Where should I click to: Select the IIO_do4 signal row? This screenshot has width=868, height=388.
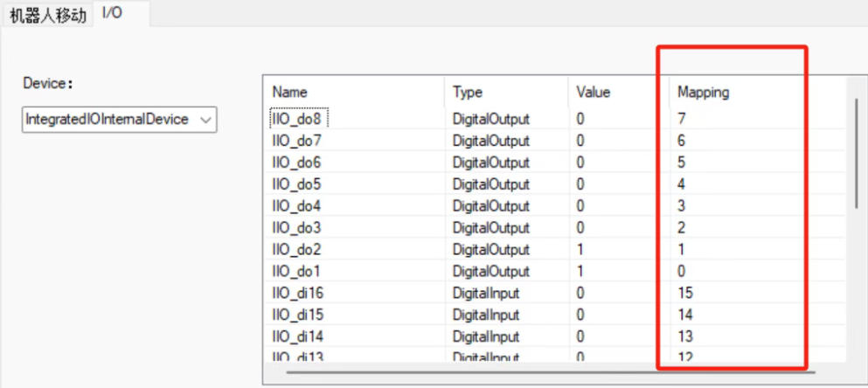point(297,206)
